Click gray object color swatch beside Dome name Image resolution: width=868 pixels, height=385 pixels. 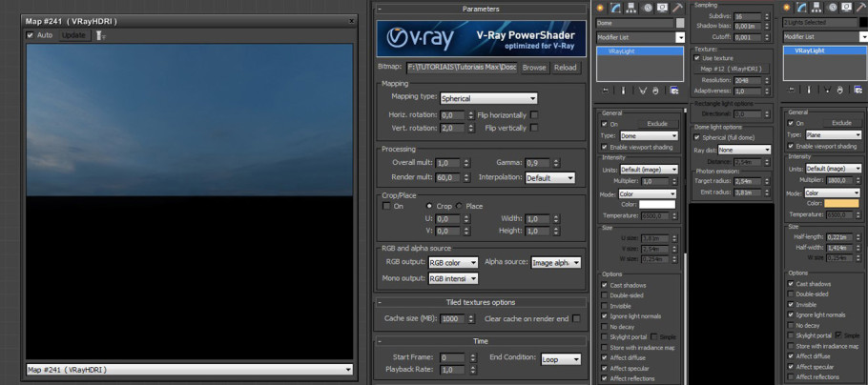(680, 23)
